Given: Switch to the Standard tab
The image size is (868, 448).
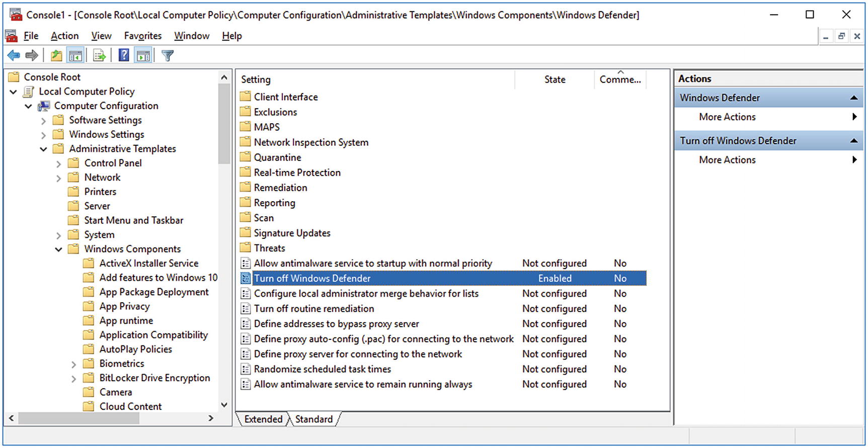Looking at the screenshot, I should click(x=314, y=419).
